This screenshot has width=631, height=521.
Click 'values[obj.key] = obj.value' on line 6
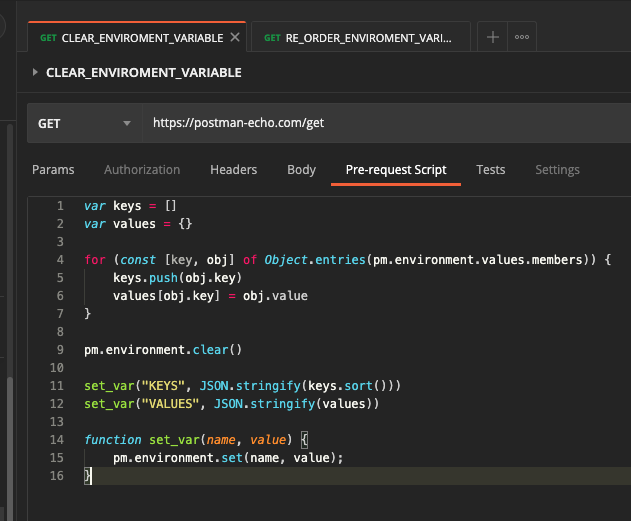tap(210, 296)
